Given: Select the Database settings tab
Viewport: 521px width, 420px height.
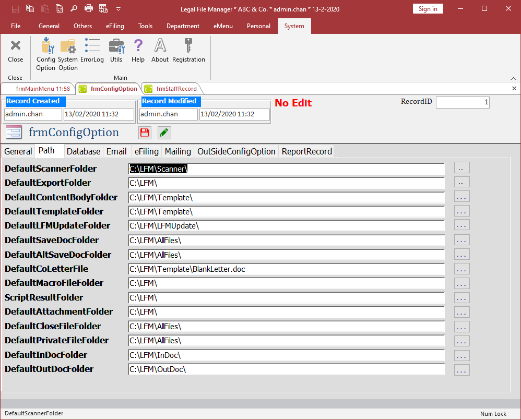Looking at the screenshot, I should [84, 151].
